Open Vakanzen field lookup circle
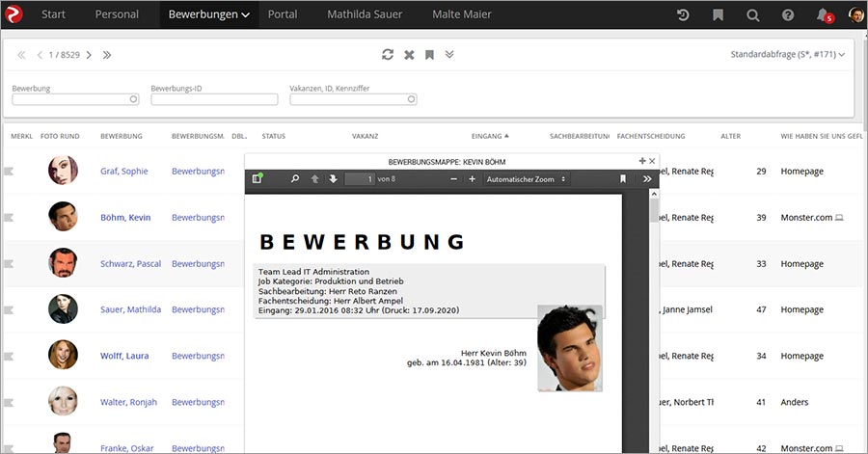The image size is (868, 454). pyautogui.click(x=411, y=99)
